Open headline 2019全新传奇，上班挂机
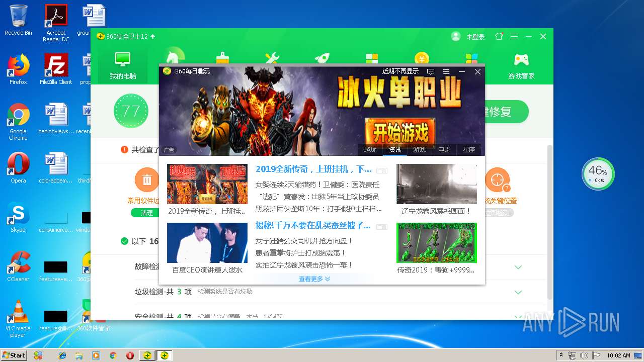644x362 pixels. [x=313, y=169]
